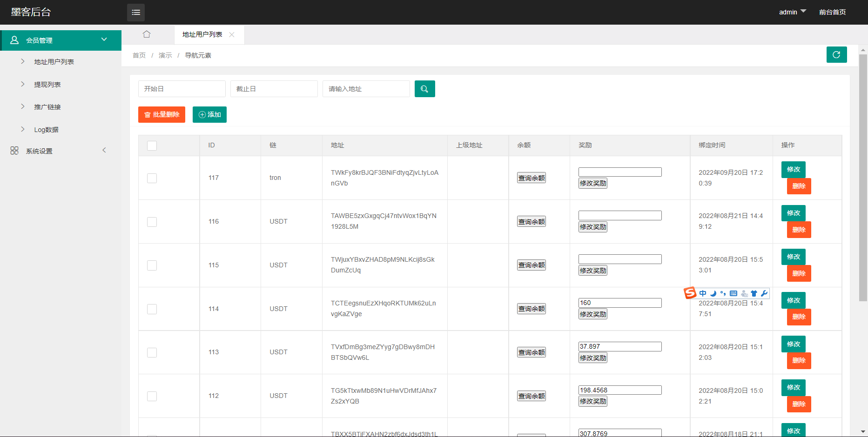
Task: Click 删除 button for ID 113
Action: [799, 360]
